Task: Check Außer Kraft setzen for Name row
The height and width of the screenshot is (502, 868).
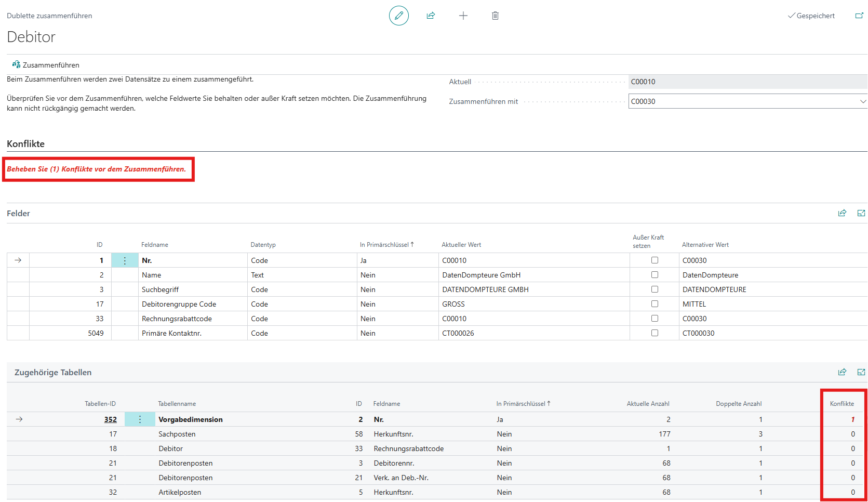Action: [x=655, y=275]
